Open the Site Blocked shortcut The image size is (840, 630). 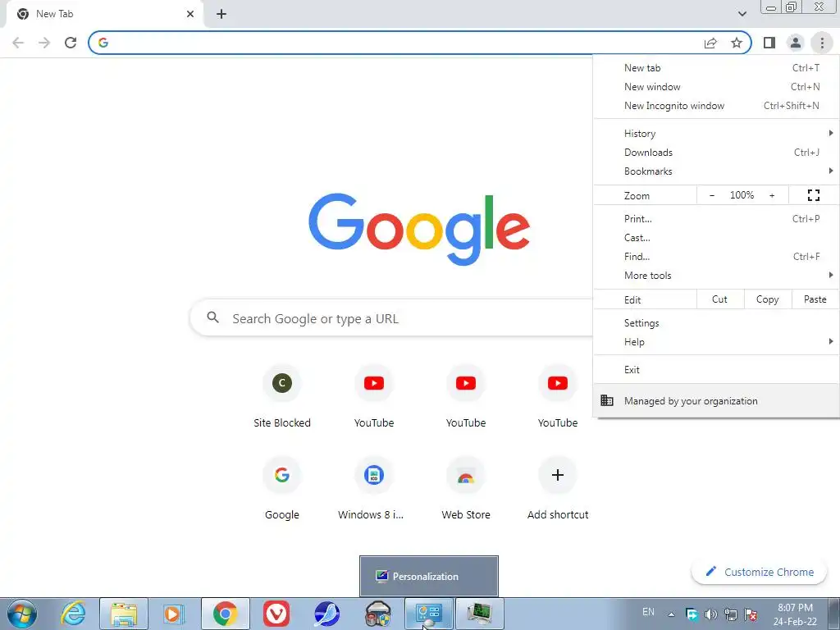282,395
